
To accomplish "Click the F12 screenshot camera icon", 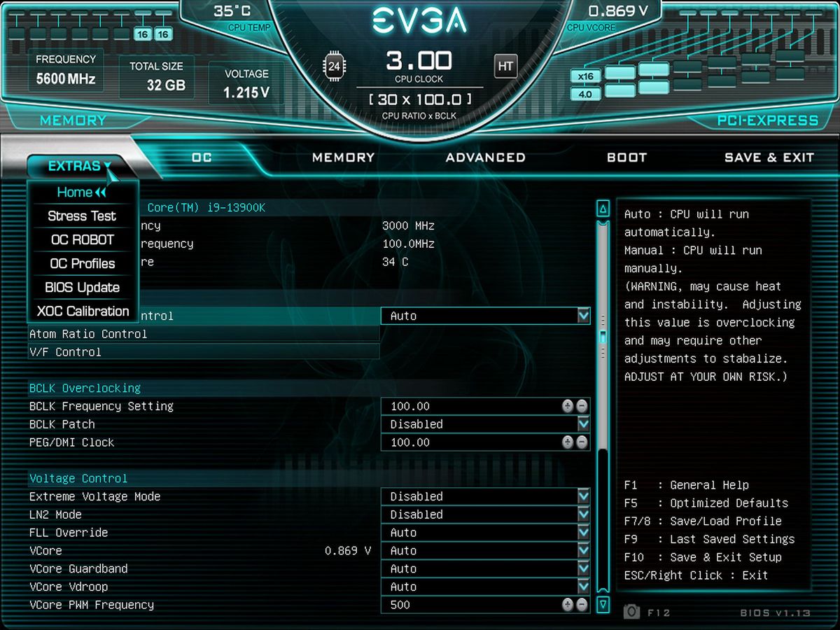I will tap(631, 612).
